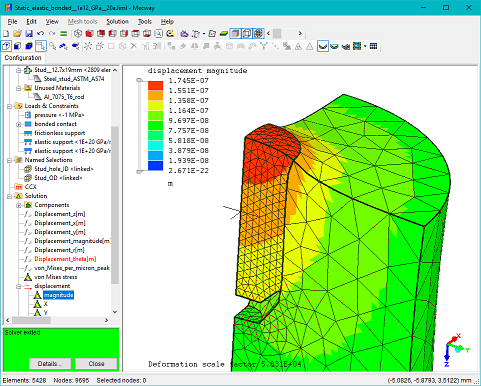
Task: Toggle the element edges wireframe display
Action: pyautogui.click(x=247, y=33)
